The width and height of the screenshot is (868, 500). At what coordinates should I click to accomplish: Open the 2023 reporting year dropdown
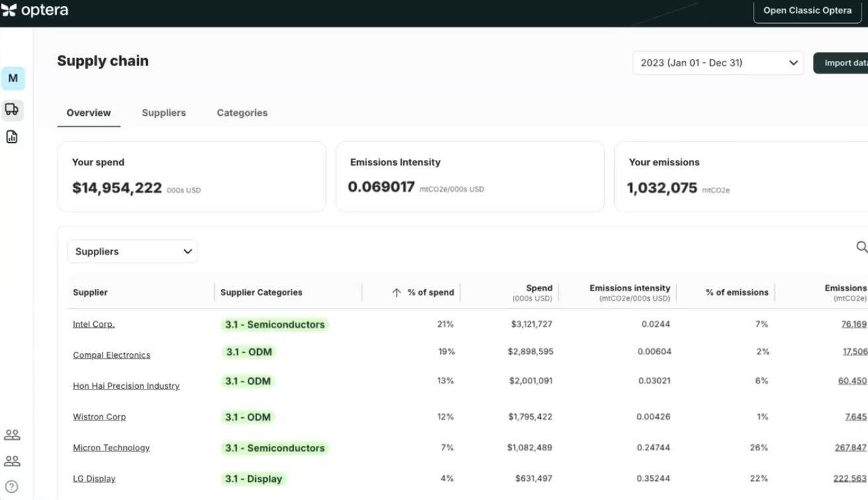(x=718, y=62)
